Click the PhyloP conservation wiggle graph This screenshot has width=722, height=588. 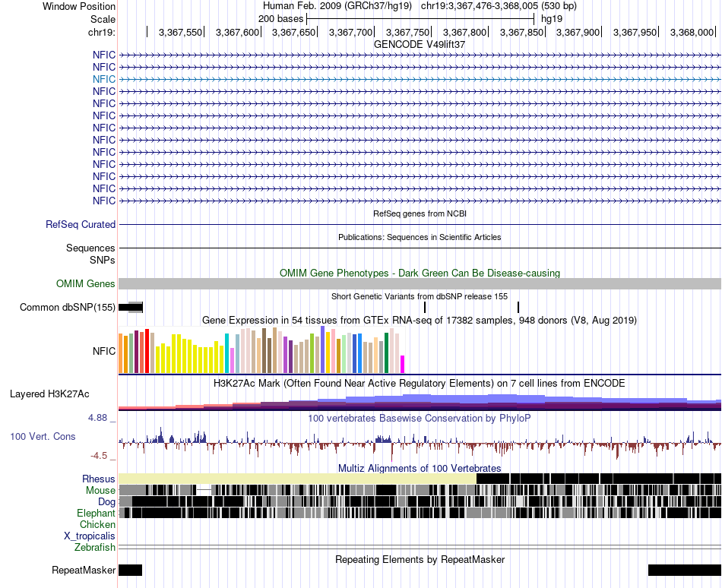click(x=420, y=443)
